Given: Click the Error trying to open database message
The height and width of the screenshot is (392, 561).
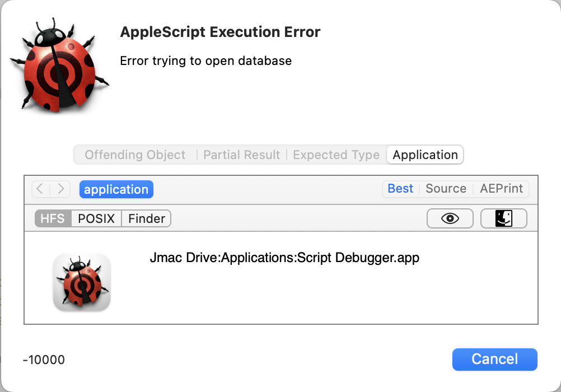Looking at the screenshot, I should [x=205, y=61].
